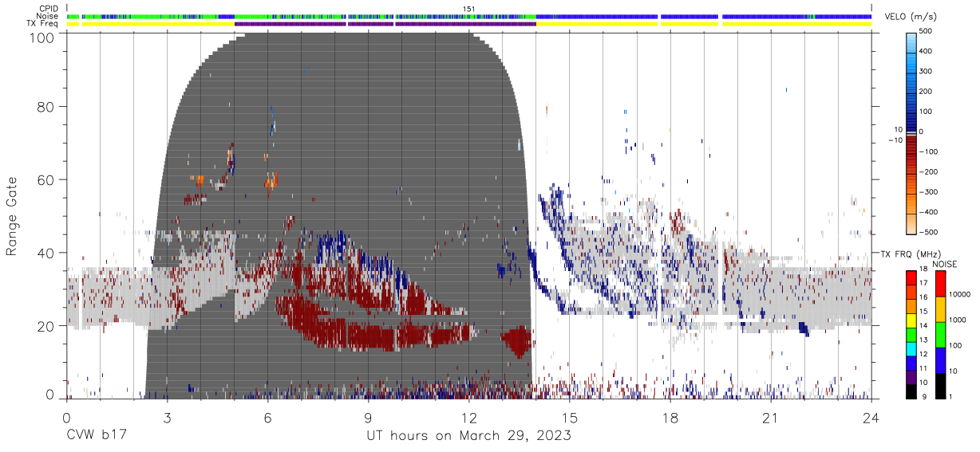Click the −500 tick on the velocity scale
The image size is (980, 452).
click(x=927, y=232)
